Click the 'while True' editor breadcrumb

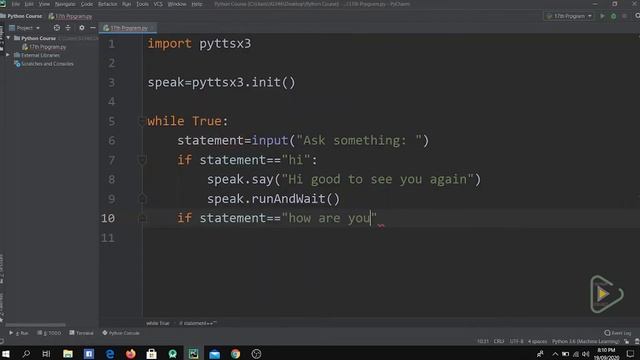pyautogui.click(x=158, y=323)
